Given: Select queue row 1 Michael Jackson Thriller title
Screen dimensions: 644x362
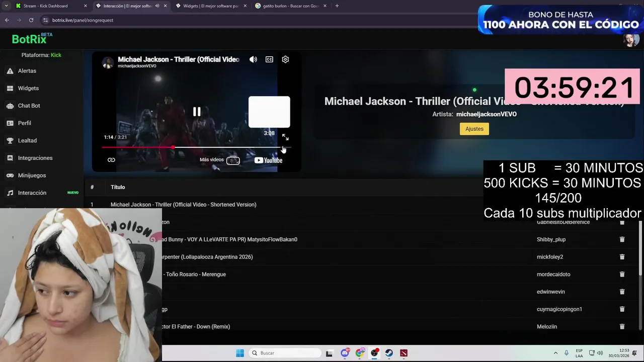Looking at the screenshot, I should point(183,205).
